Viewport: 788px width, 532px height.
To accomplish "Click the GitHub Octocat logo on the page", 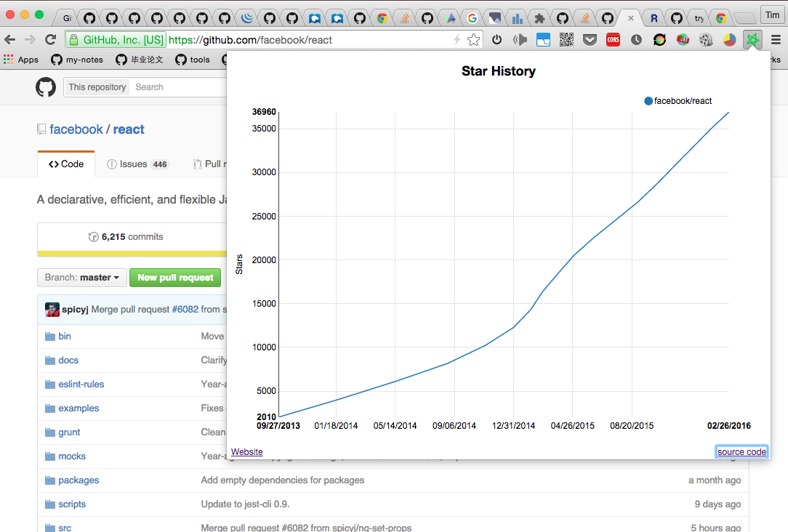I will pyautogui.click(x=46, y=87).
